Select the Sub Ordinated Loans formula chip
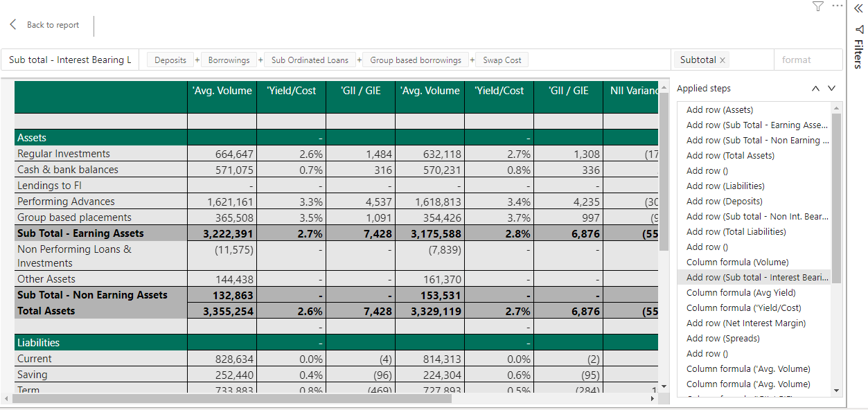The width and height of the screenshot is (868, 410). click(310, 60)
